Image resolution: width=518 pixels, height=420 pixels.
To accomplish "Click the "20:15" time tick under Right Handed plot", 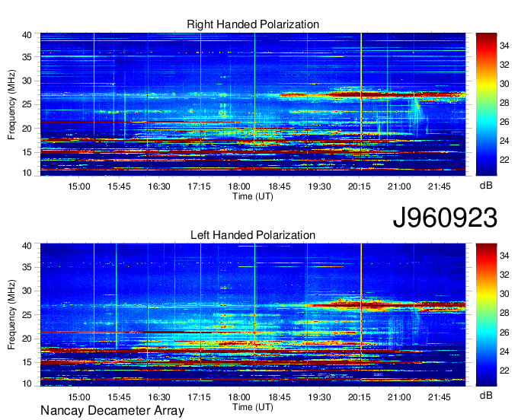I will 360,186.
